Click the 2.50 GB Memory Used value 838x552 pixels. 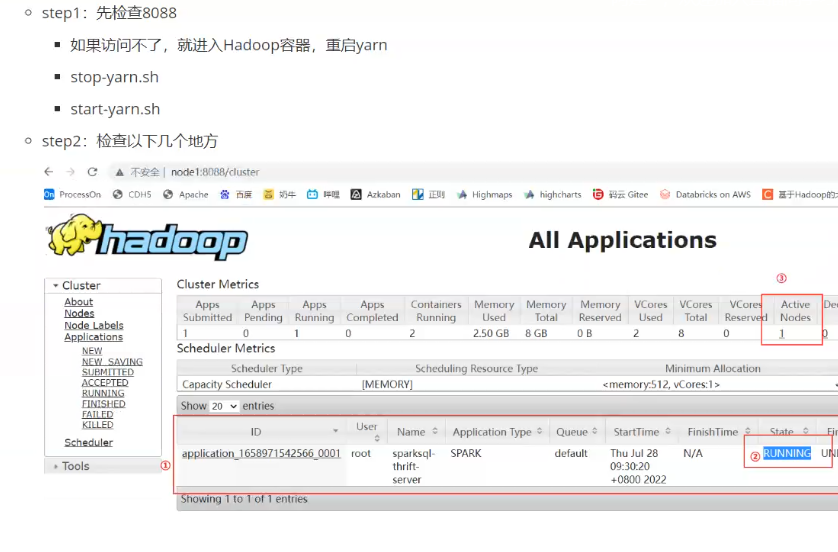tap(491, 333)
